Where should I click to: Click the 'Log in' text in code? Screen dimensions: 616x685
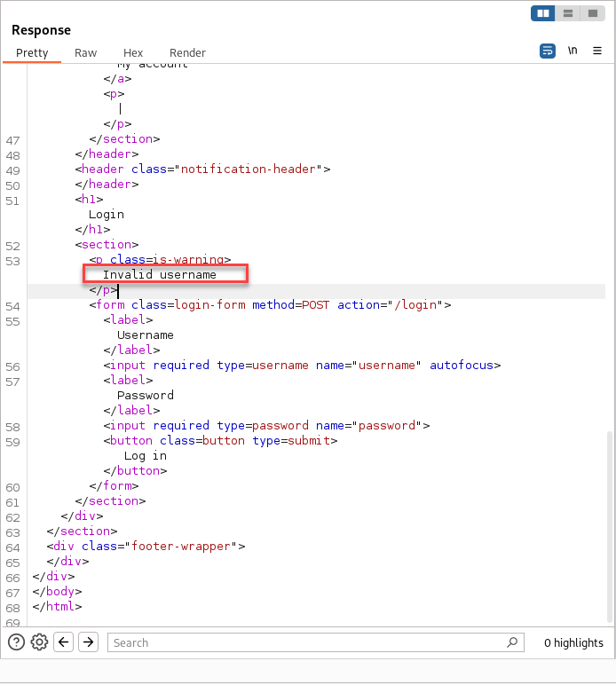click(x=146, y=456)
